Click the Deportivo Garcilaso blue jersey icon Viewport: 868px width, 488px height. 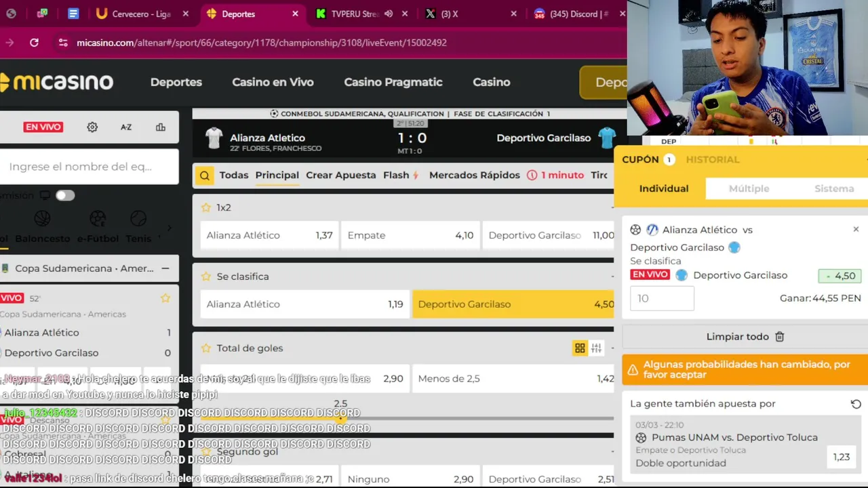607,138
